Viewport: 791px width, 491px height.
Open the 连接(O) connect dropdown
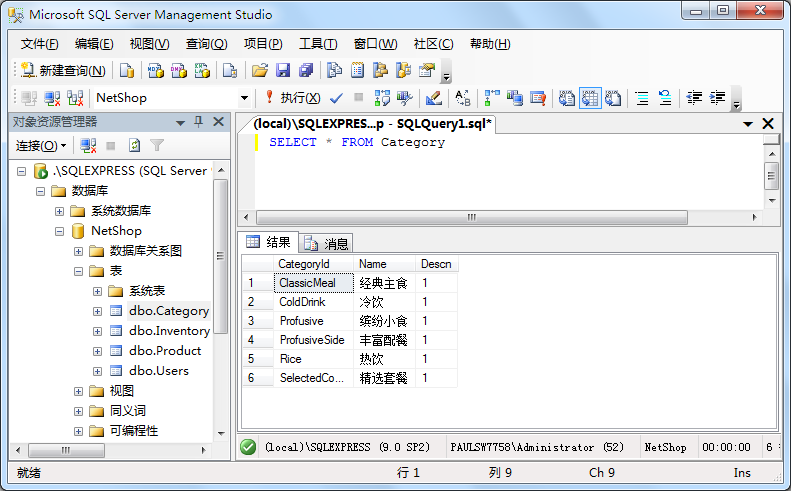41,146
